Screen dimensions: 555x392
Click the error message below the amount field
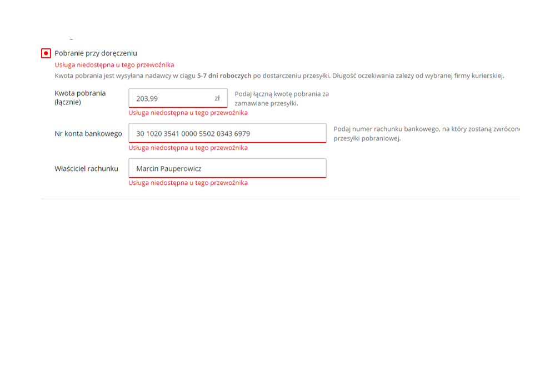pyautogui.click(x=188, y=113)
